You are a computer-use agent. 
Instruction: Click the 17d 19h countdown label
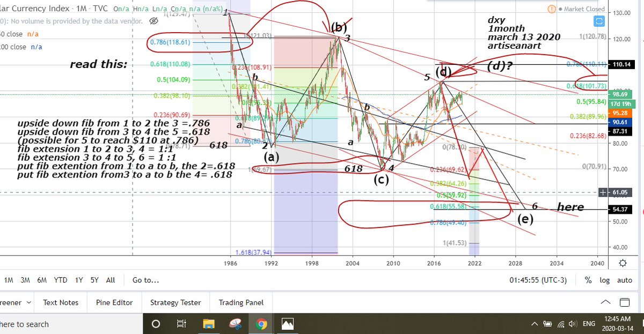point(621,103)
